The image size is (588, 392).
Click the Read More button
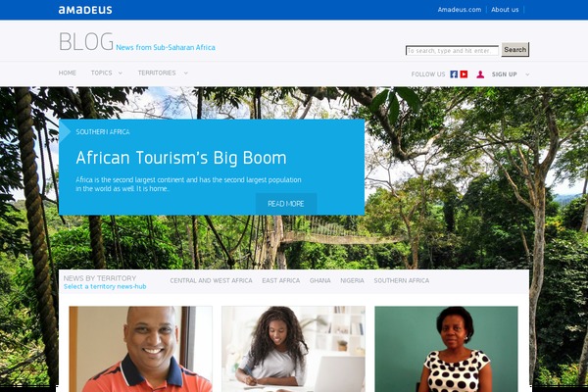tap(286, 204)
